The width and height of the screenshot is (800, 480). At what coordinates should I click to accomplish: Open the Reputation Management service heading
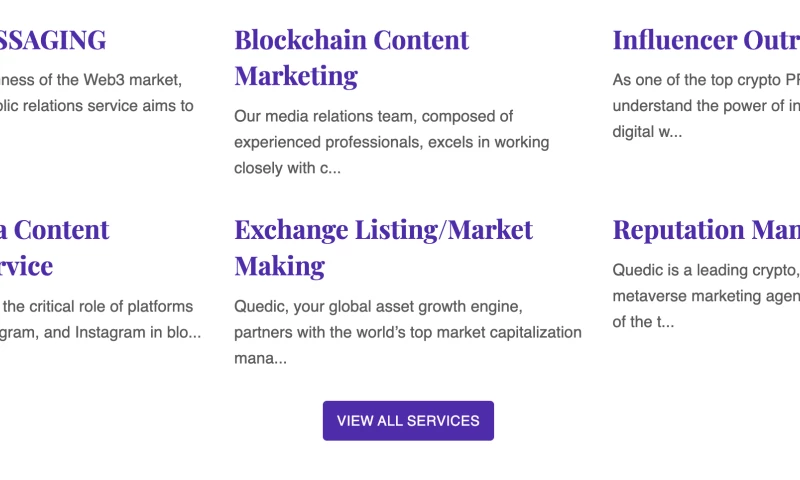click(x=705, y=229)
